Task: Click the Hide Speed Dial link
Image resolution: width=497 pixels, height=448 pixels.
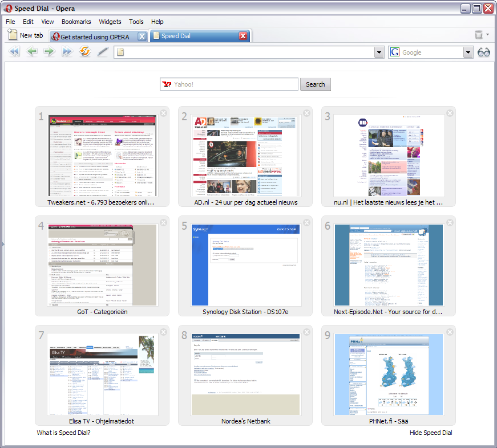Action: tap(431, 433)
